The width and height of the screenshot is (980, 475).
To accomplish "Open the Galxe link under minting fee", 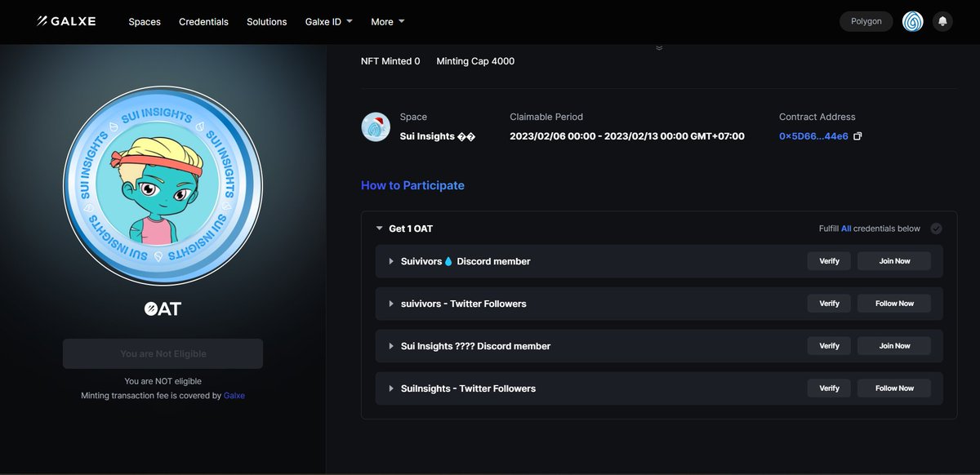I will coord(234,395).
